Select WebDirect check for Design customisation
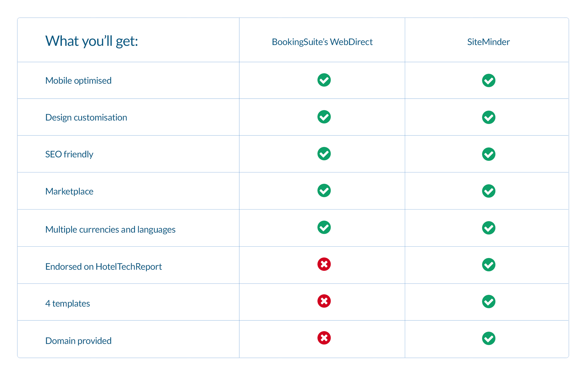 [x=324, y=117]
